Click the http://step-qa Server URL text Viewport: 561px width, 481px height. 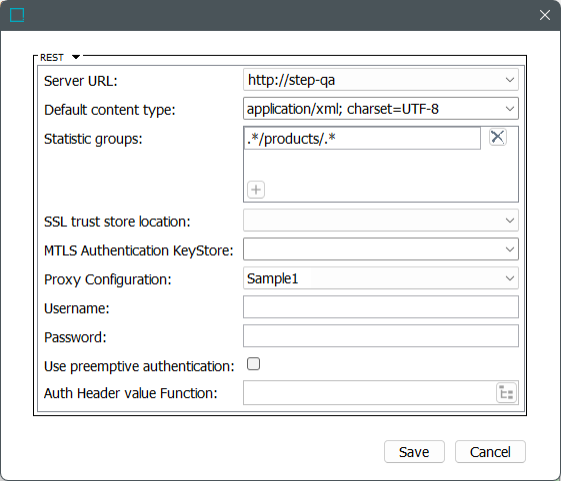[292, 80]
